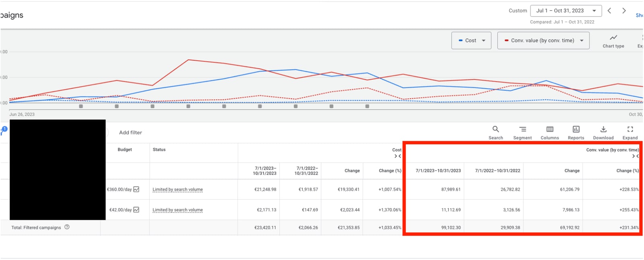Click the 87,989.61 conv. value cell

(x=451, y=190)
